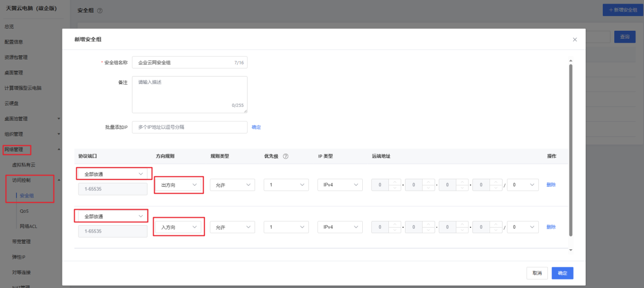Click the scroll-down arrow below the rules table
Viewport: 644px width, 288px height.
(x=571, y=250)
